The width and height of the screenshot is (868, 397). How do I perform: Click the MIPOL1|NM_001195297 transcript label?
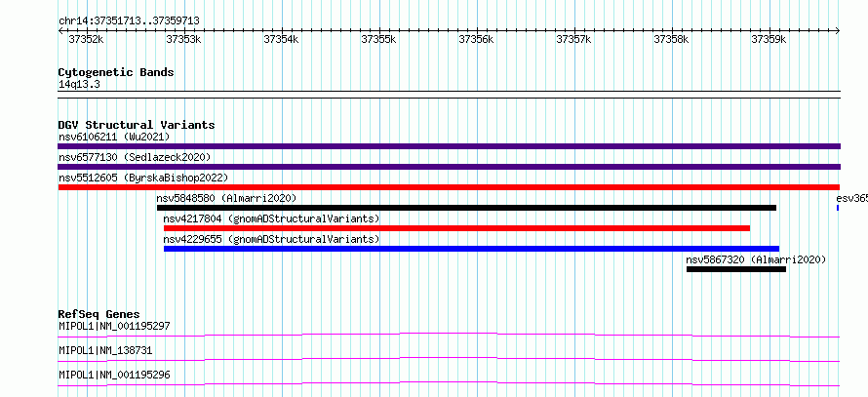(114, 326)
